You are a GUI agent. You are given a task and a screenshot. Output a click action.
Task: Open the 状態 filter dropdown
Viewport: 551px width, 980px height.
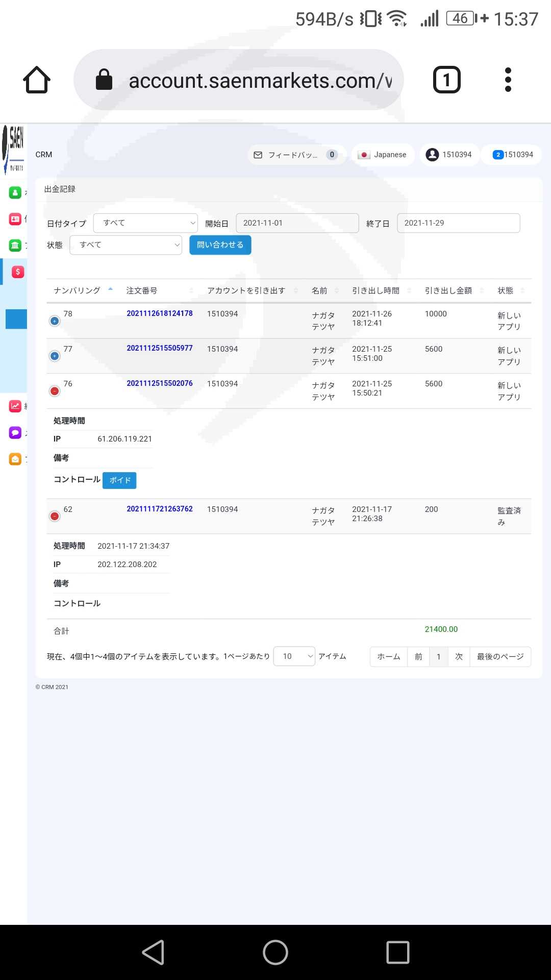[126, 245]
